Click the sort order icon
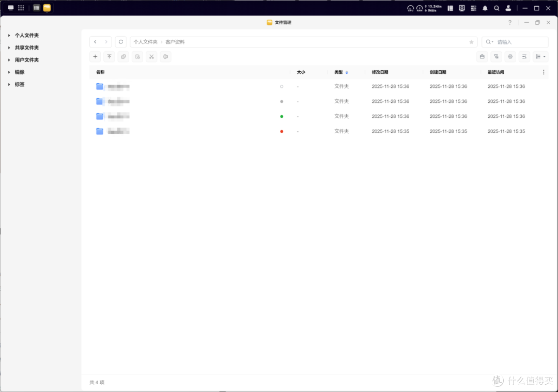Viewport: 558px width, 392px height. click(524, 57)
